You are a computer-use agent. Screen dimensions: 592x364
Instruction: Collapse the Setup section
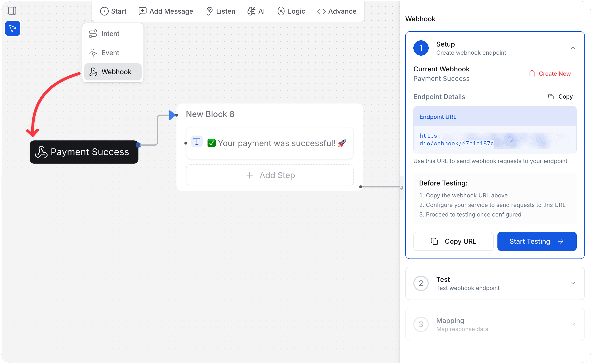573,48
